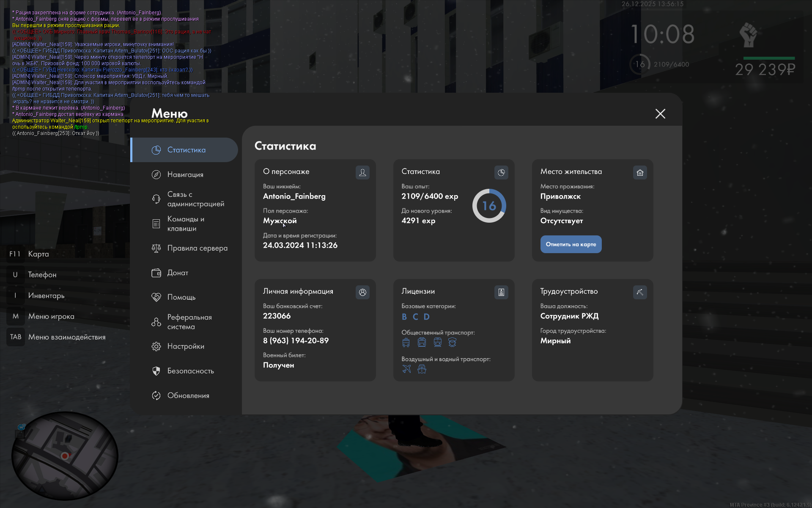812x508 pixels.
Task: Open the Команды и клавиши section
Action: click(185, 224)
